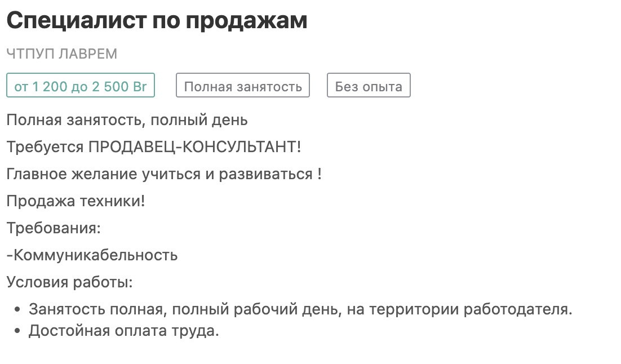This screenshot has width=621, height=364.
Task: Click the word Требуется in the description
Action: coord(45,147)
